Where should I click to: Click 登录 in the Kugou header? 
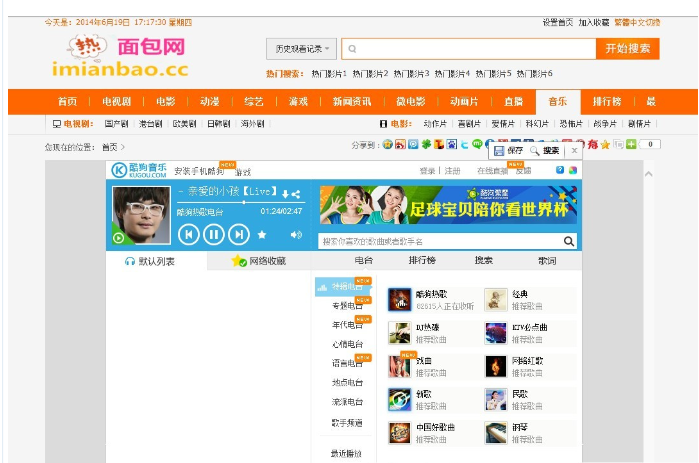[427, 171]
